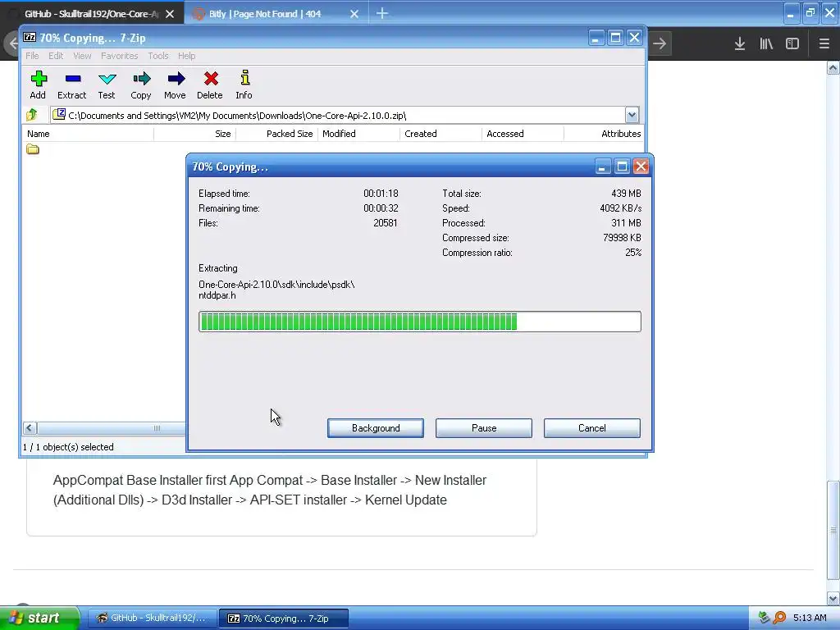
Task: Click the Extract toolbar icon
Action: tap(72, 80)
